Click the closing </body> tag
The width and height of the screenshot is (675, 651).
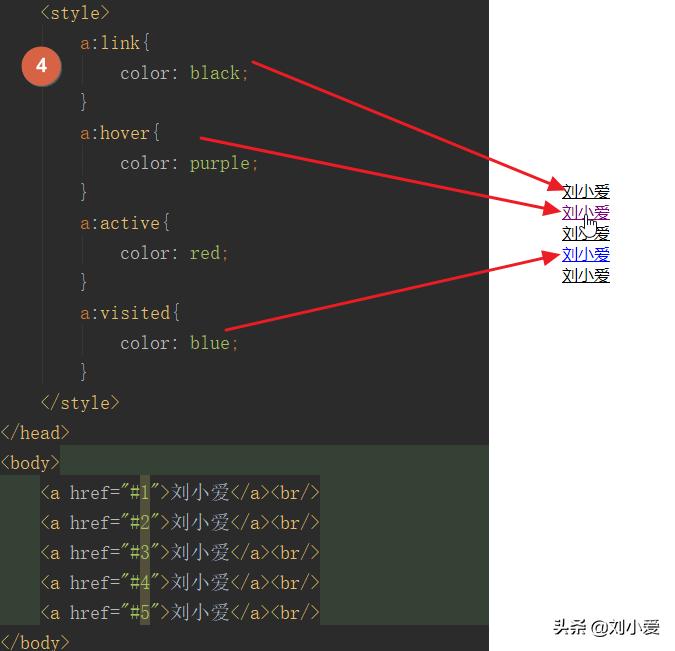(35, 642)
